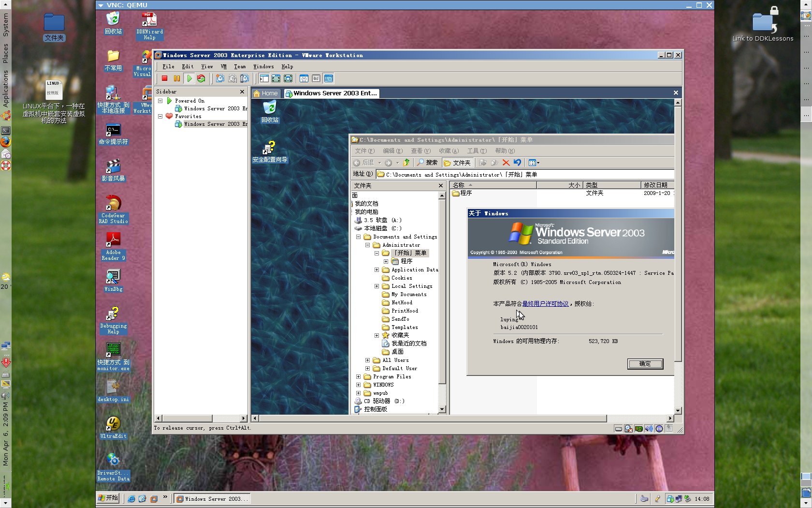
Task: Expand the WINDOWS folder tree node
Action: tap(358, 385)
